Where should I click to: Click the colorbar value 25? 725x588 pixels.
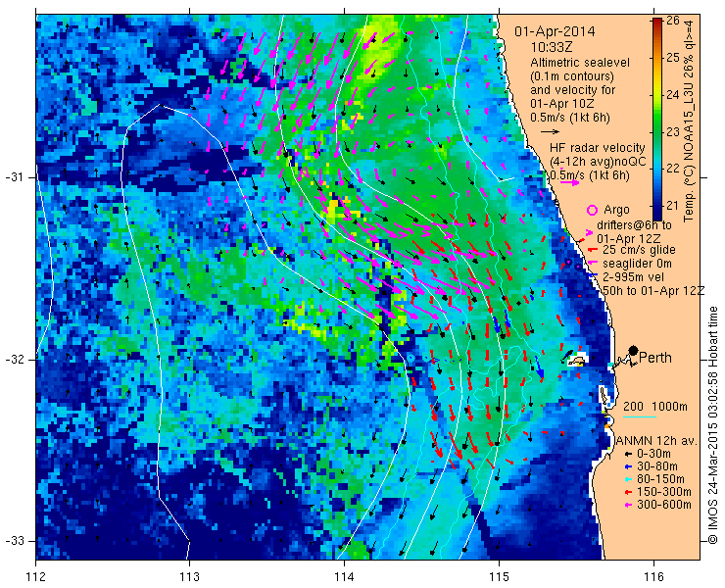[x=673, y=58]
